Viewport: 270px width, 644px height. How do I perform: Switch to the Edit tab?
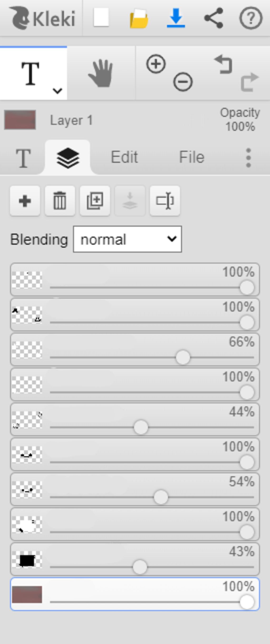click(x=124, y=157)
